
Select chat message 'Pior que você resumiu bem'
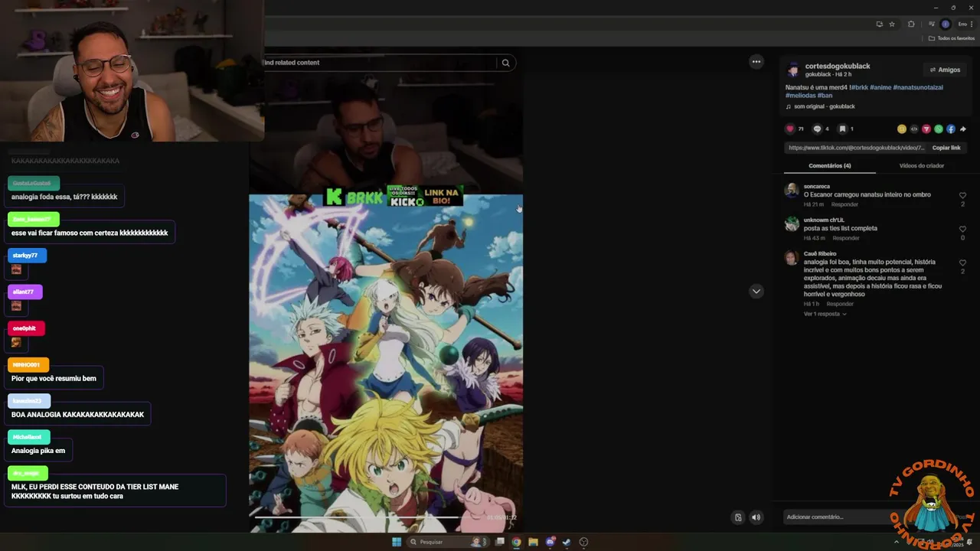tap(54, 379)
